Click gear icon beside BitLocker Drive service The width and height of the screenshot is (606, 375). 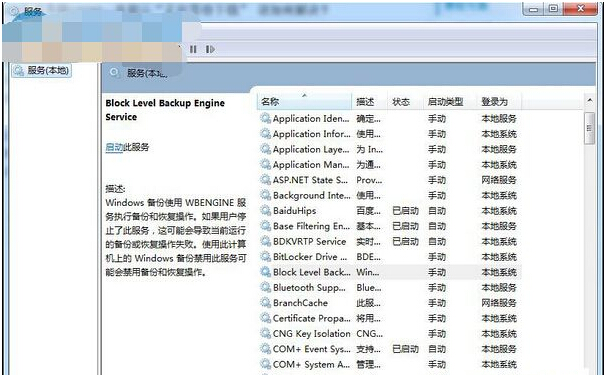point(266,257)
